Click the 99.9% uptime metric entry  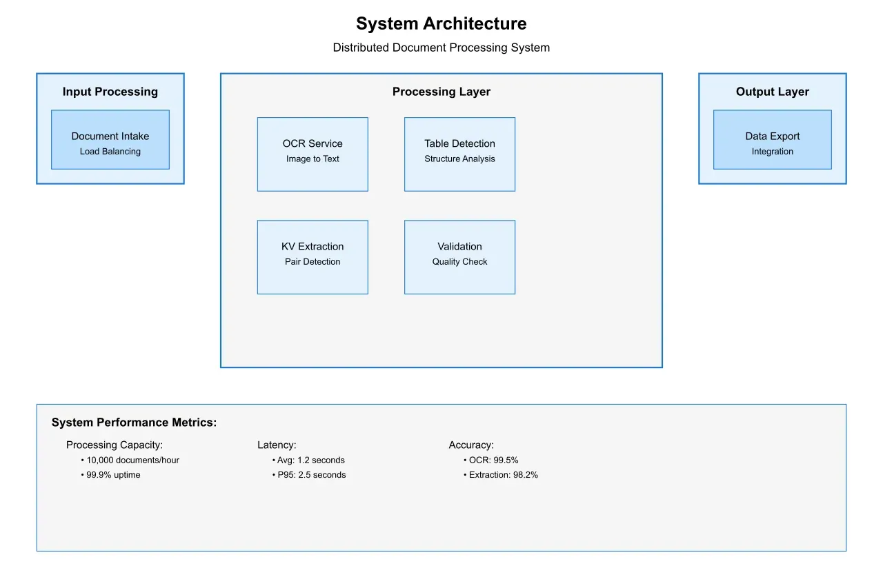(112, 474)
